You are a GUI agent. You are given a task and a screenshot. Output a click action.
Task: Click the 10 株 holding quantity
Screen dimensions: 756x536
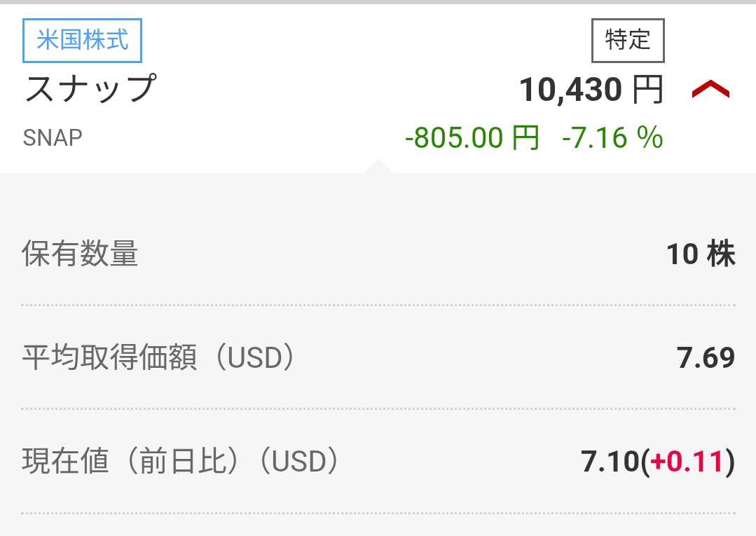coord(700,254)
